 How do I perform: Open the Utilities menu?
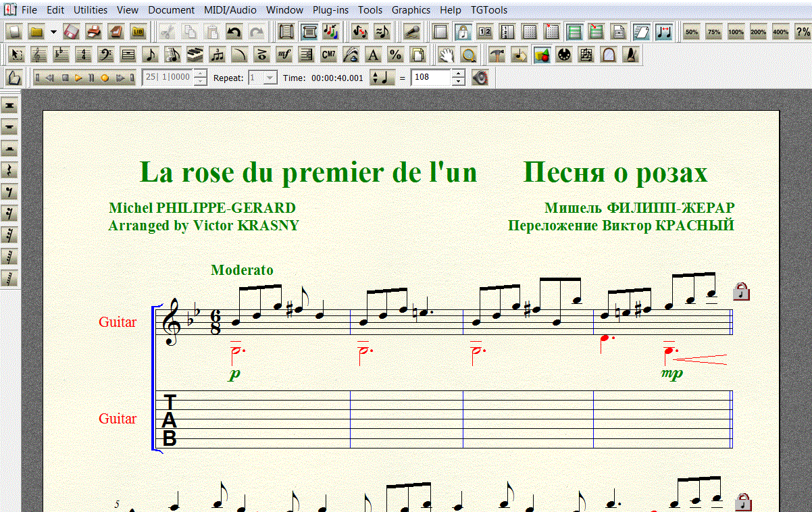[91, 10]
